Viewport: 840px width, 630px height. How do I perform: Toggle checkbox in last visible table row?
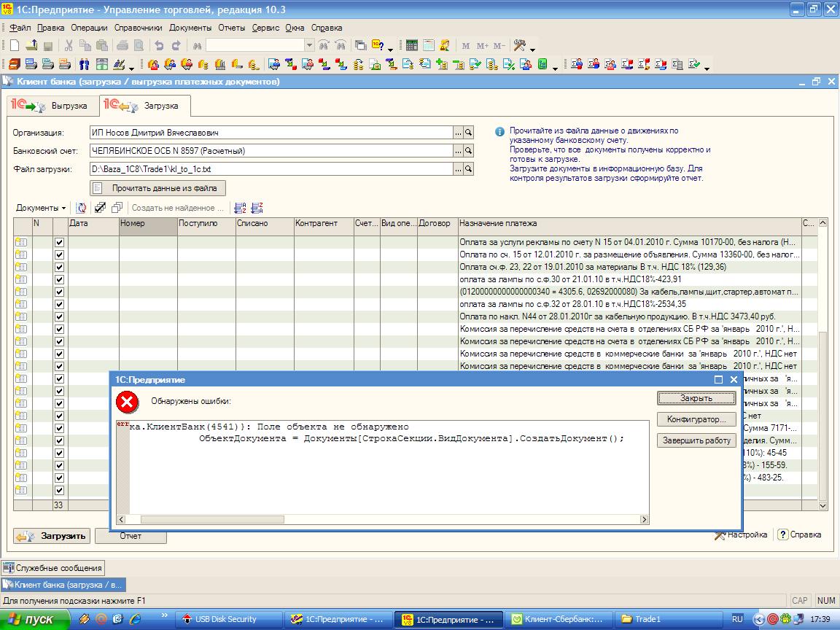(x=60, y=490)
